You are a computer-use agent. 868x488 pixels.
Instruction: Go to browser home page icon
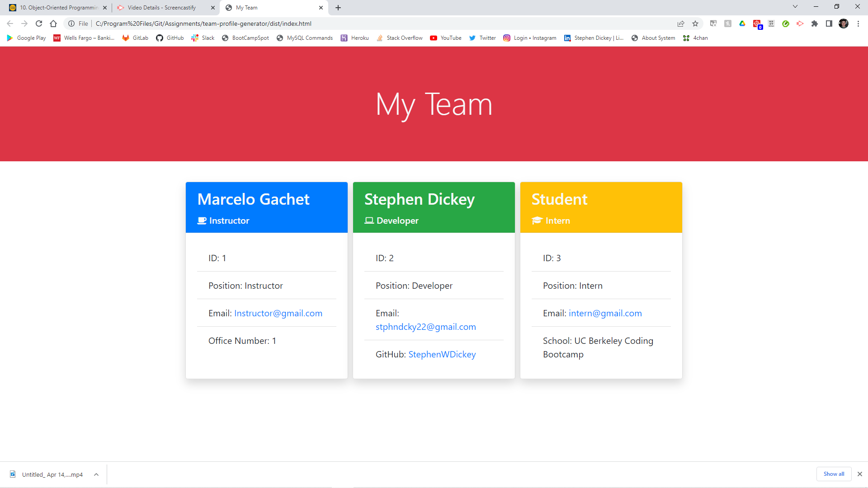[x=53, y=23]
